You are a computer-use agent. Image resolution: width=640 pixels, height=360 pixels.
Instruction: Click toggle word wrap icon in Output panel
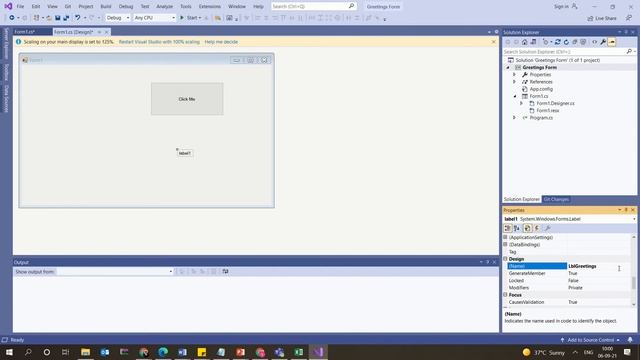(x=225, y=271)
